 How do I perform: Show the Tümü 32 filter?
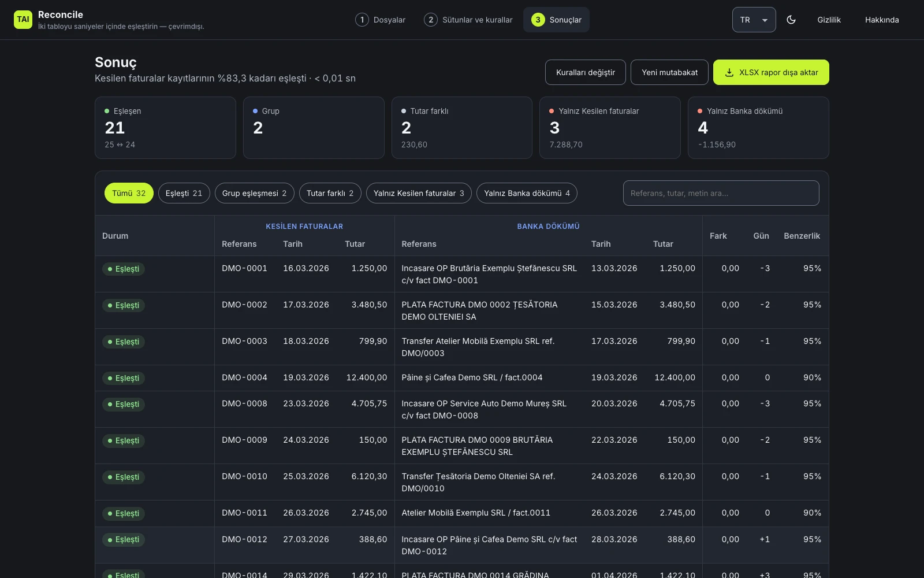tap(129, 193)
